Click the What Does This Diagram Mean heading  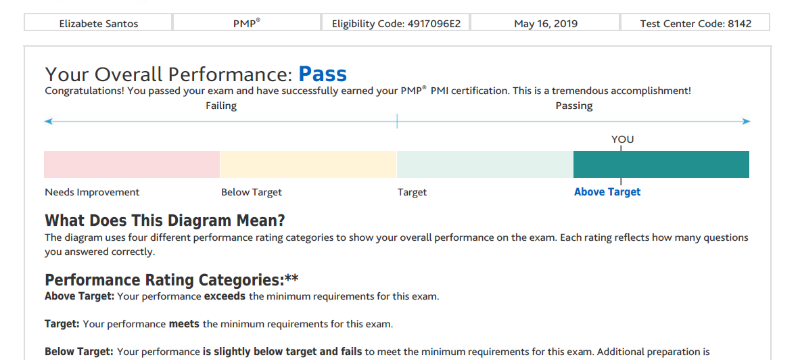[x=165, y=221]
